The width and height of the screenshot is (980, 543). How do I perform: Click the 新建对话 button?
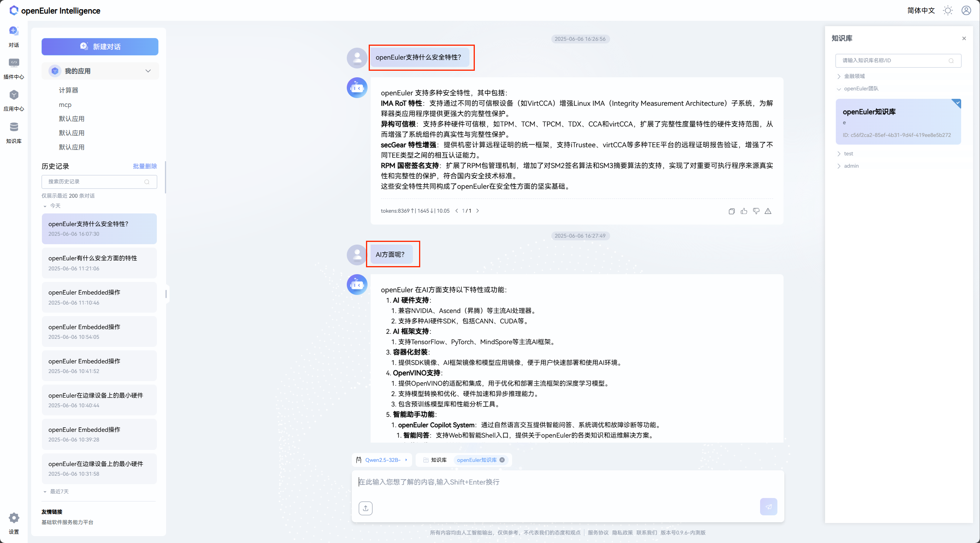(x=100, y=47)
